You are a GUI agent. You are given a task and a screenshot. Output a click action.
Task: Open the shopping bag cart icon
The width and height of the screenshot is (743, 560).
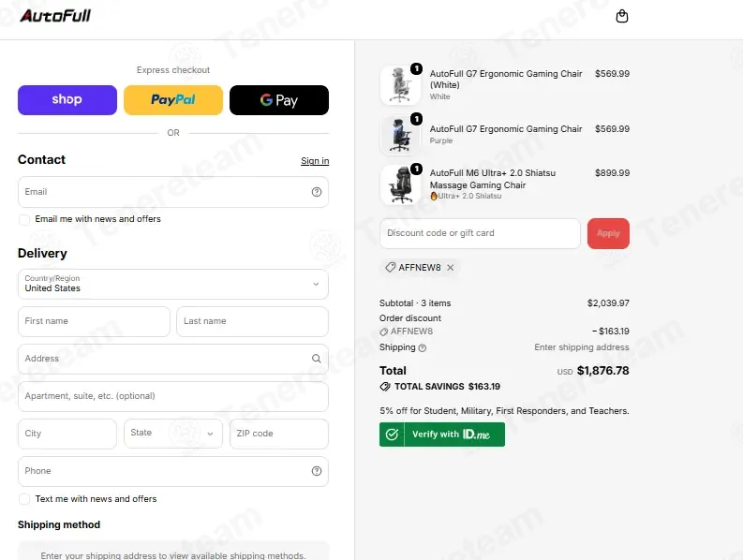click(622, 16)
